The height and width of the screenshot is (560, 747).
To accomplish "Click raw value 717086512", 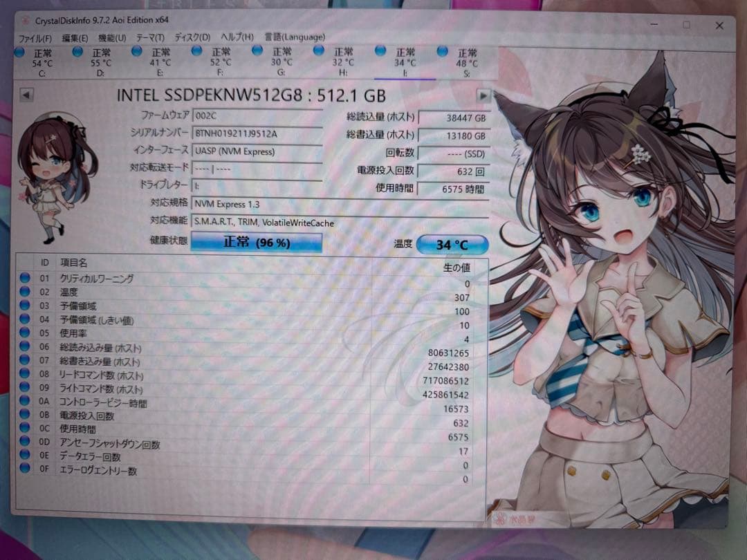I will coord(446,381).
